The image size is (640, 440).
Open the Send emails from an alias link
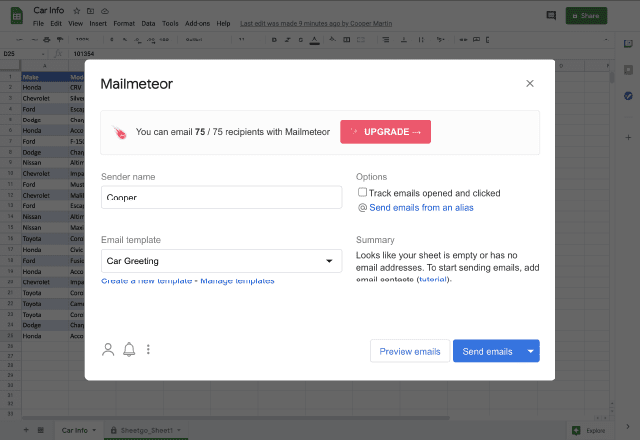[421, 207]
